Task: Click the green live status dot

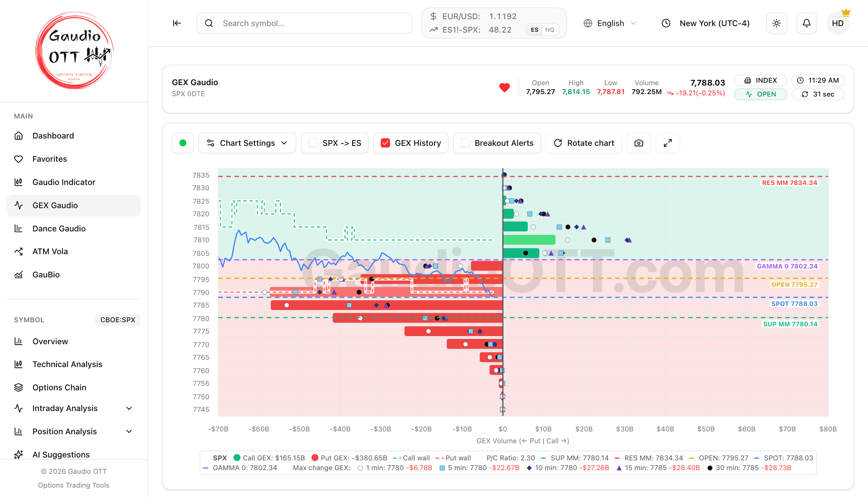Action: (183, 143)
